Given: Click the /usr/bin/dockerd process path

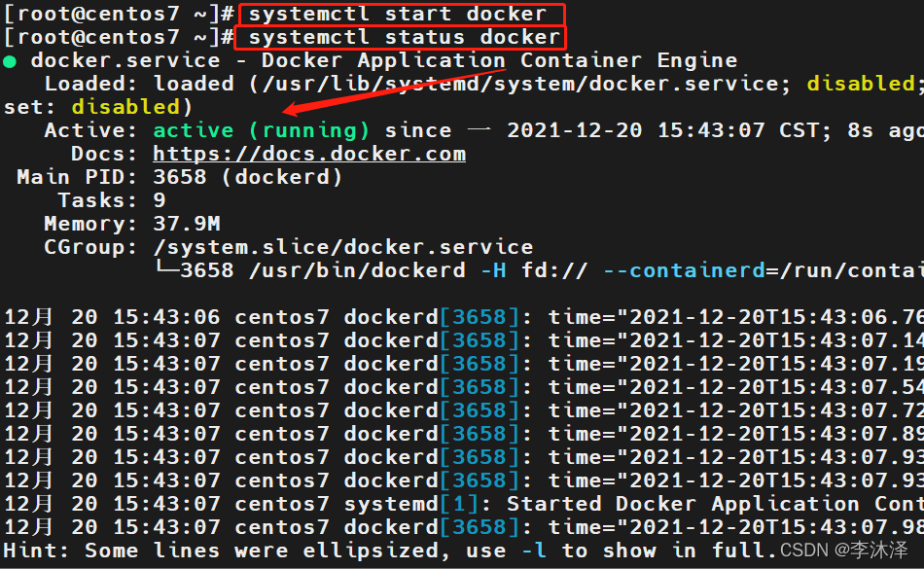Looking at the screenshot, I should coord(357,270).
